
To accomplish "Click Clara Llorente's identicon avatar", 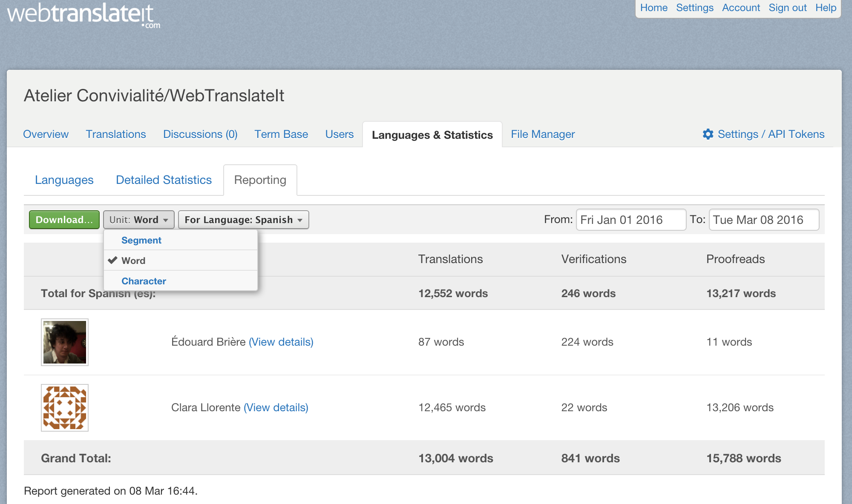I will [65, 408].
